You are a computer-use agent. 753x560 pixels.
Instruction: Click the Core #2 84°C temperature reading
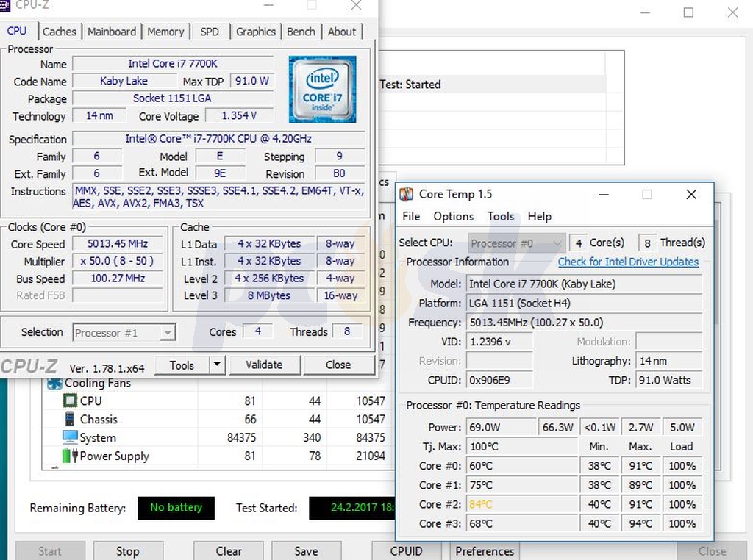pos(521,504)
